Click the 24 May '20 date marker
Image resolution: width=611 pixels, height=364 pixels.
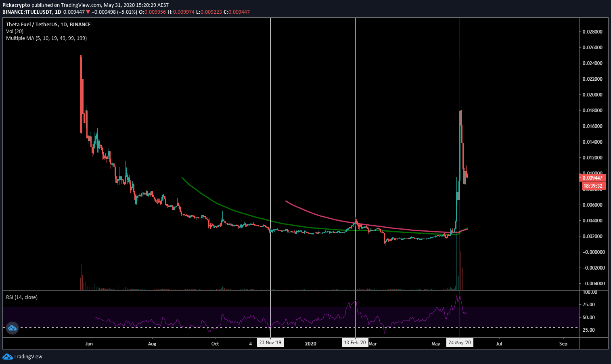point(459,343)
